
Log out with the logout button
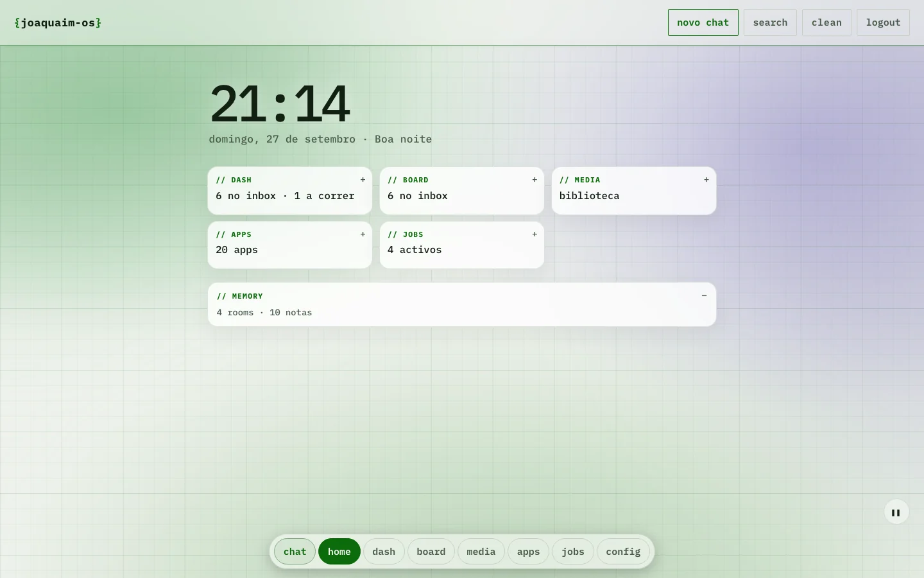pos(883,22)
